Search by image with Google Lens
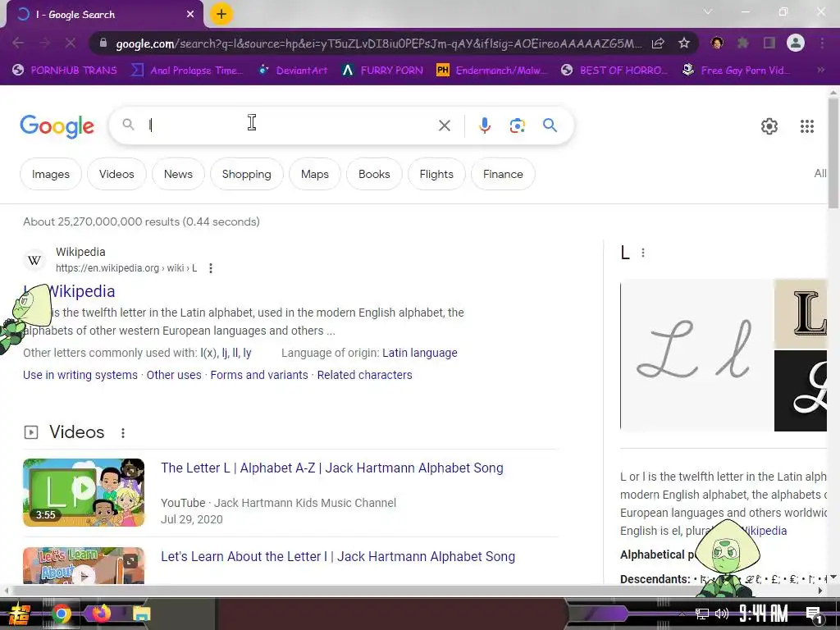This screenshot has height=630, width=840. click(517, 126)
